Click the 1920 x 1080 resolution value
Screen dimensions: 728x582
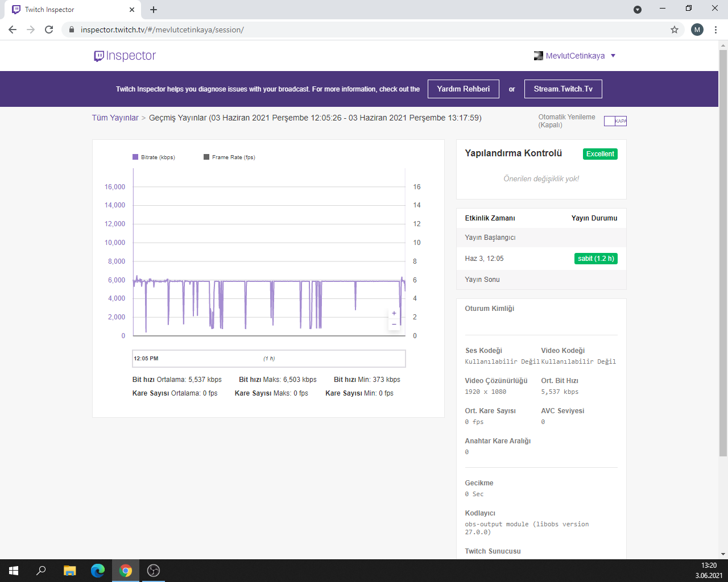pyautogui.click(x=486, y=392)
